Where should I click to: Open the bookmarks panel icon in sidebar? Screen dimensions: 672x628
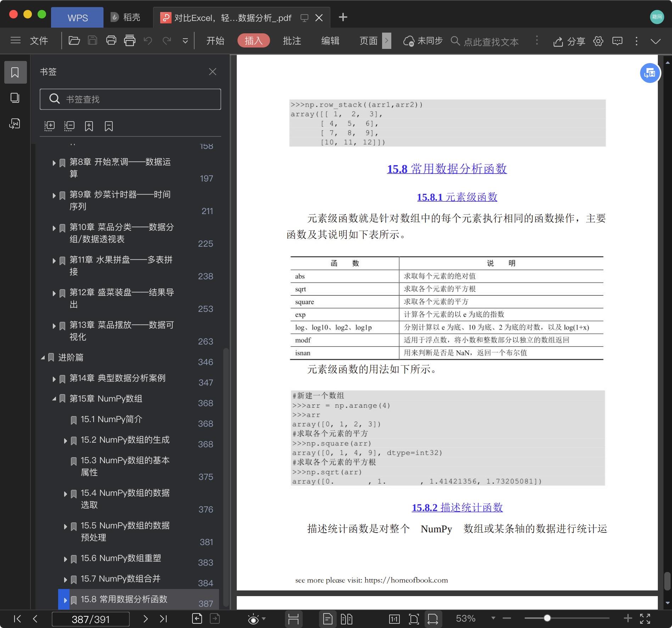[15, 72]
